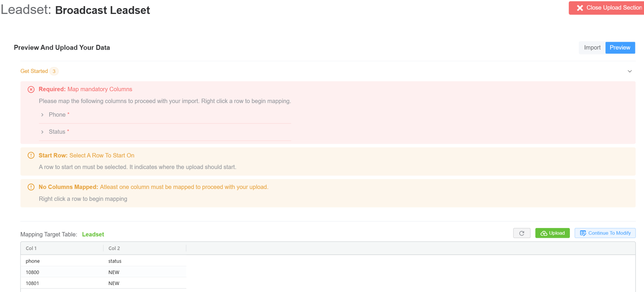Collapse the Get Started section chevron
This screenshot has width=644, height=292.
click(629, 71)
